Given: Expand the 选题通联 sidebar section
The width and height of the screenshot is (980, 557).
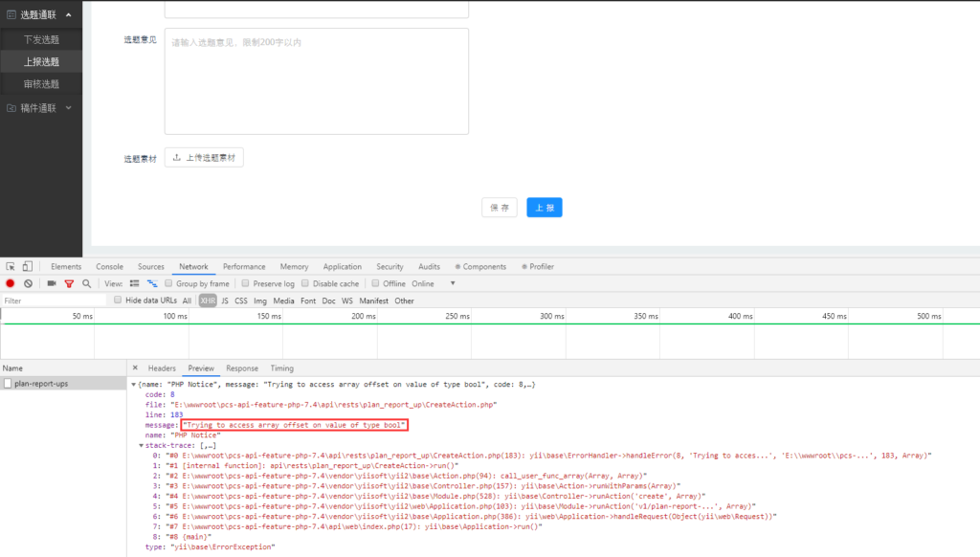Looking at the screenshot, I should 40,13.
